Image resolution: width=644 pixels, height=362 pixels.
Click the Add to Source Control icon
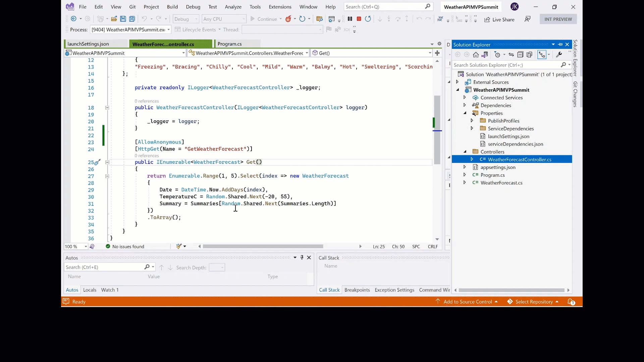[438, 302]
